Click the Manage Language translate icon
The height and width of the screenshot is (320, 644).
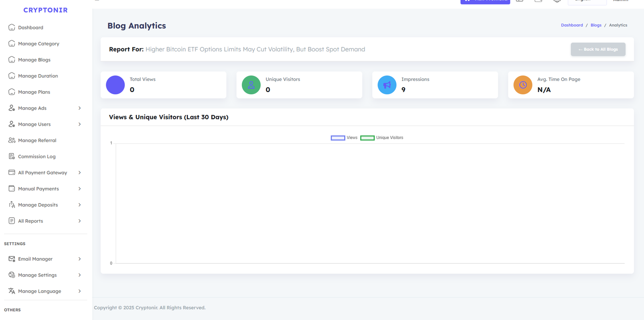[x=12, y=291]
